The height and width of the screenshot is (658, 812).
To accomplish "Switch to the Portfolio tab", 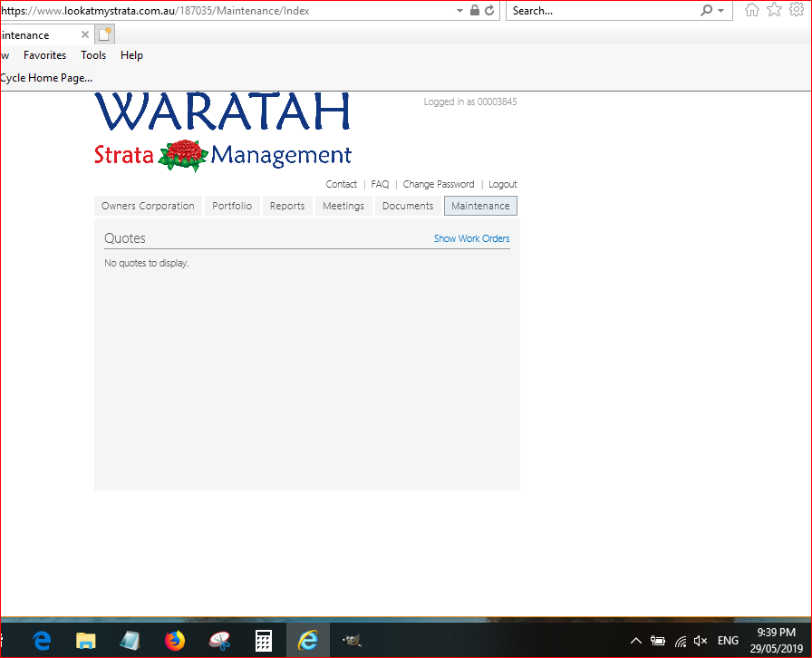I will [x=232, y=206].
